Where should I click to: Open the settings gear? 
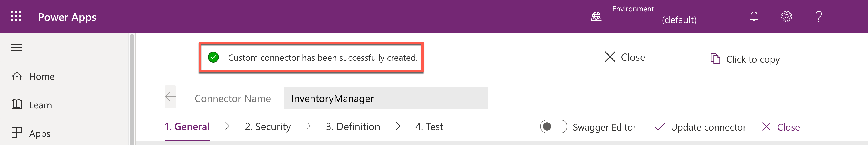786,16
